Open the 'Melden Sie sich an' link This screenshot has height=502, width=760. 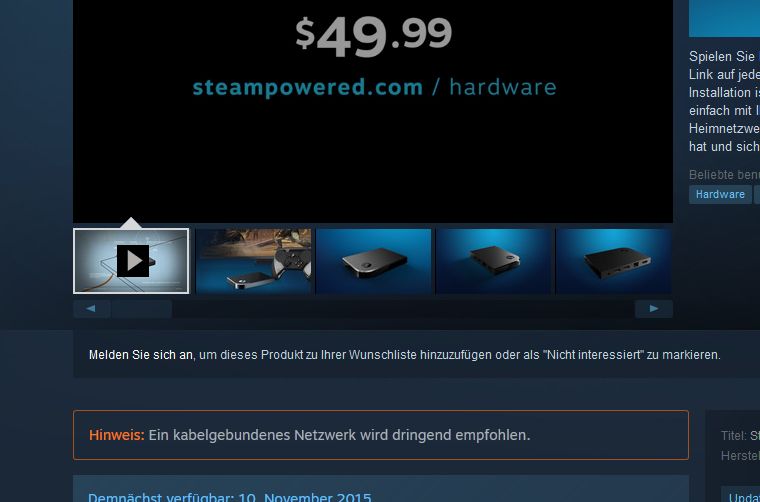(141, 355)
